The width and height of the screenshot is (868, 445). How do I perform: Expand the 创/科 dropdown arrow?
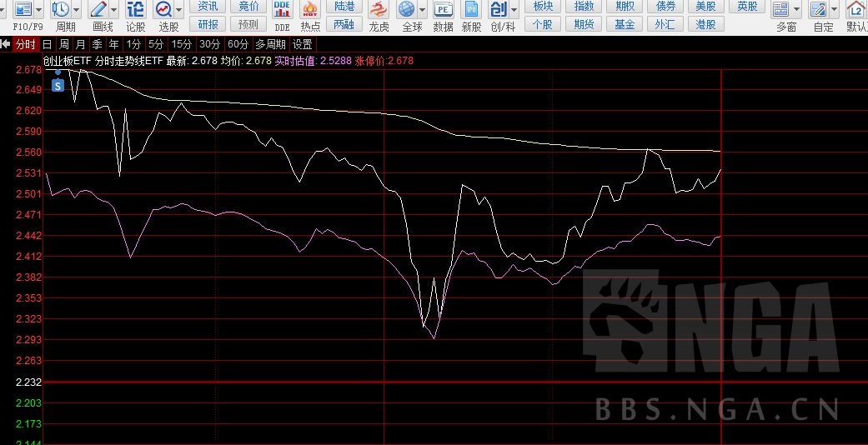click(514, 9)
